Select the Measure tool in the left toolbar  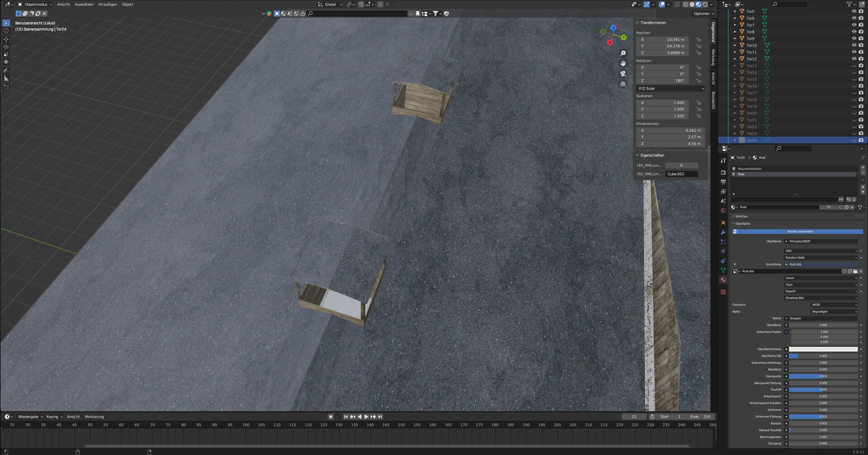click(6, 78)
